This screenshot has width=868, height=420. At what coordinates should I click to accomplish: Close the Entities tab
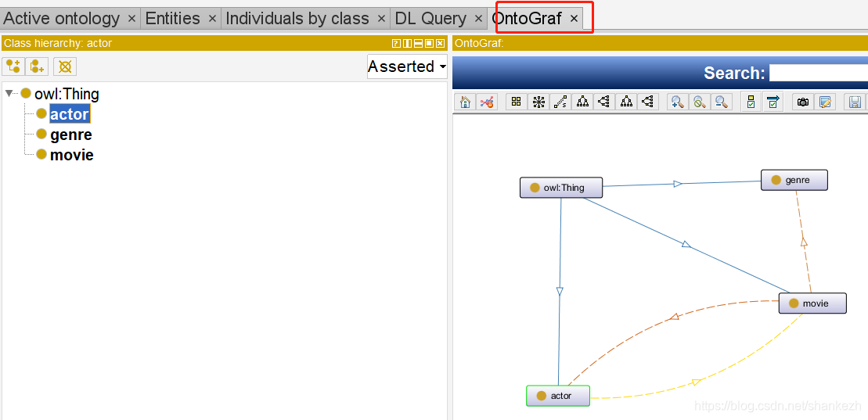(212, 18)
